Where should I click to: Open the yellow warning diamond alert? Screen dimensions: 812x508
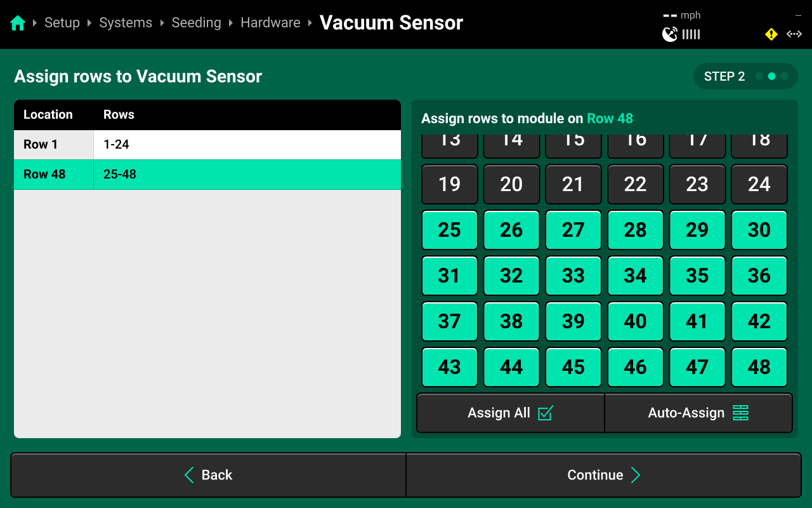pyautogui.click(x=771, y=34)
